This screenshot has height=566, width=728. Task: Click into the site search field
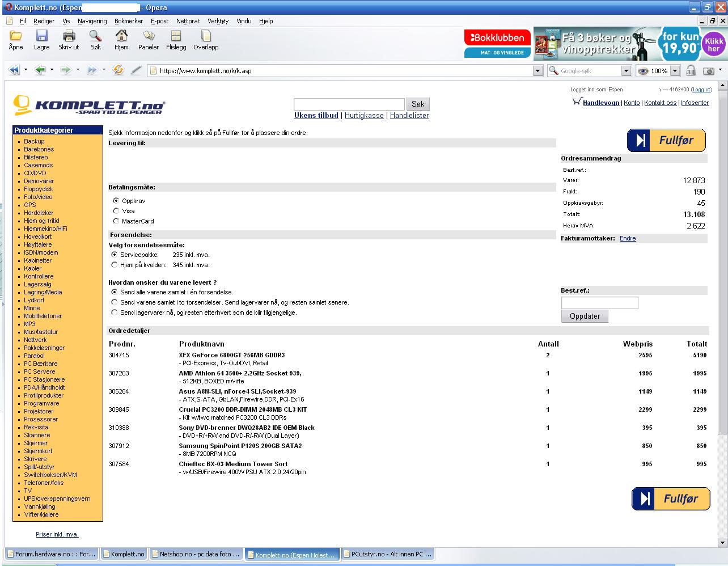[x=349, y=104]
